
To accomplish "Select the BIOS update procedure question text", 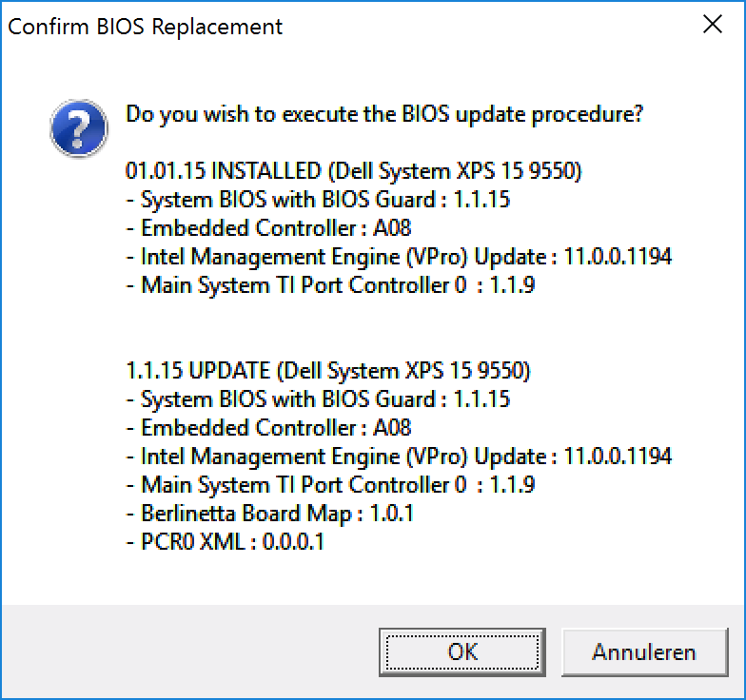I will point(384,115).
